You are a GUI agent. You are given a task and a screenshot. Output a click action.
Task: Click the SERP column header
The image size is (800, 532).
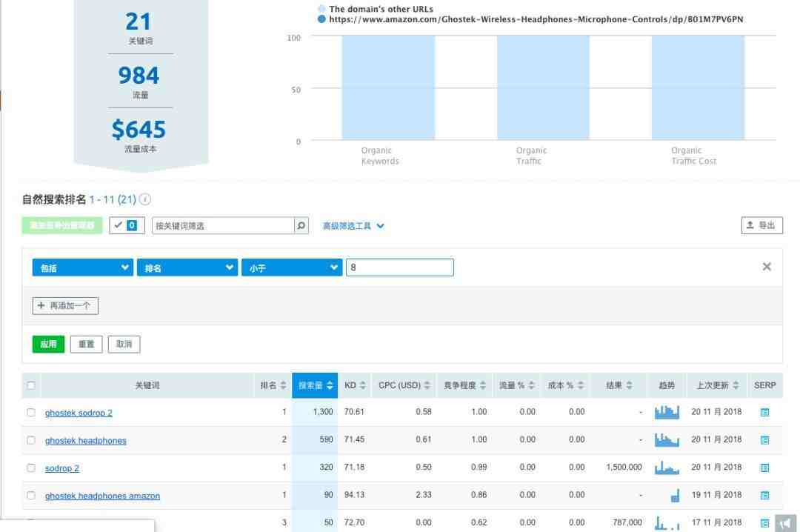tap(764, 385)
